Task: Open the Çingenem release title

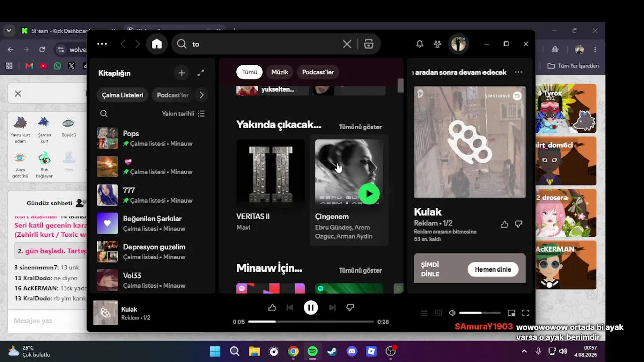Action: pyautogui.click(x=332, y=217)
